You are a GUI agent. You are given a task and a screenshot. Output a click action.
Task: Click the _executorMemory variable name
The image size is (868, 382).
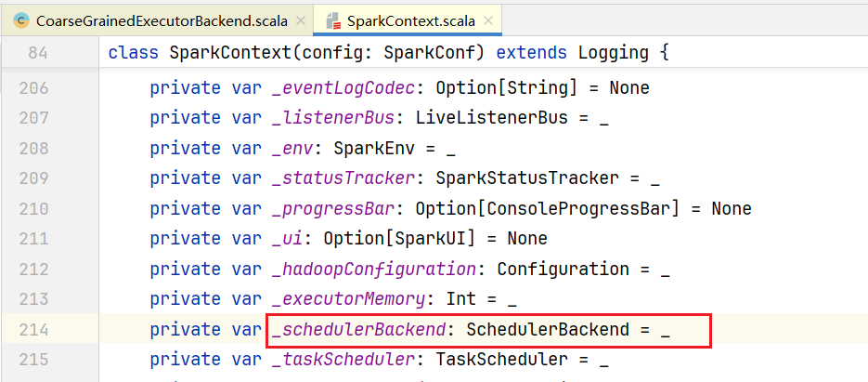[349, 299]
